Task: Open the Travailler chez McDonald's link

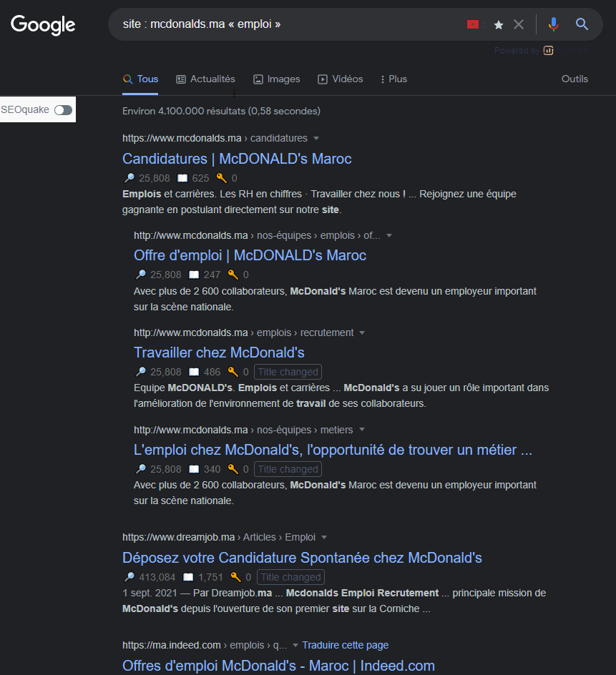Action: (219, 353)
